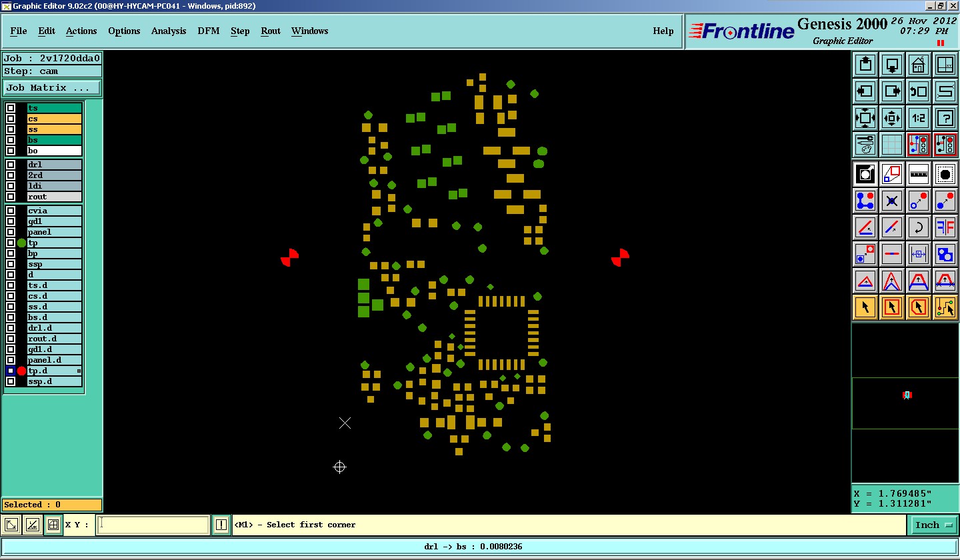Open the Inch units dropdown

point(933,525)
